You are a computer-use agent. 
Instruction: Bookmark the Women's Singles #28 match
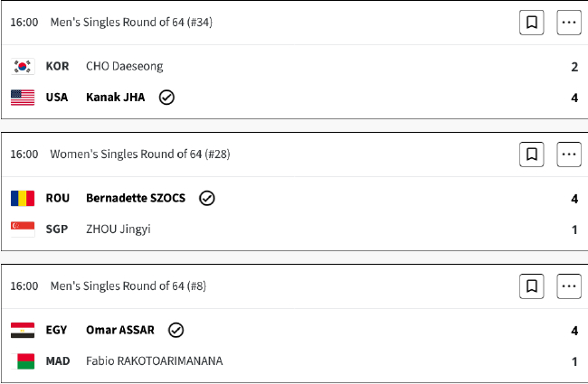pos(532,155)
